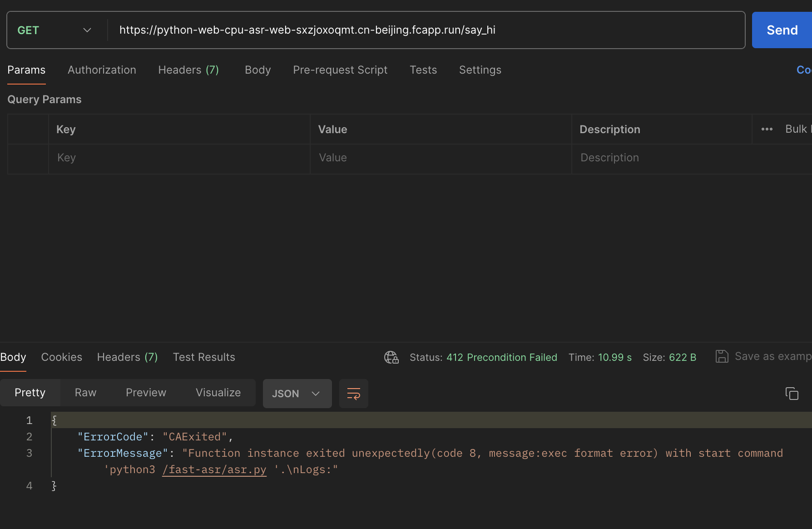The image size is (812, 529).
Task: Open the response Cookies tab
Action: click(x=62, y=357)
